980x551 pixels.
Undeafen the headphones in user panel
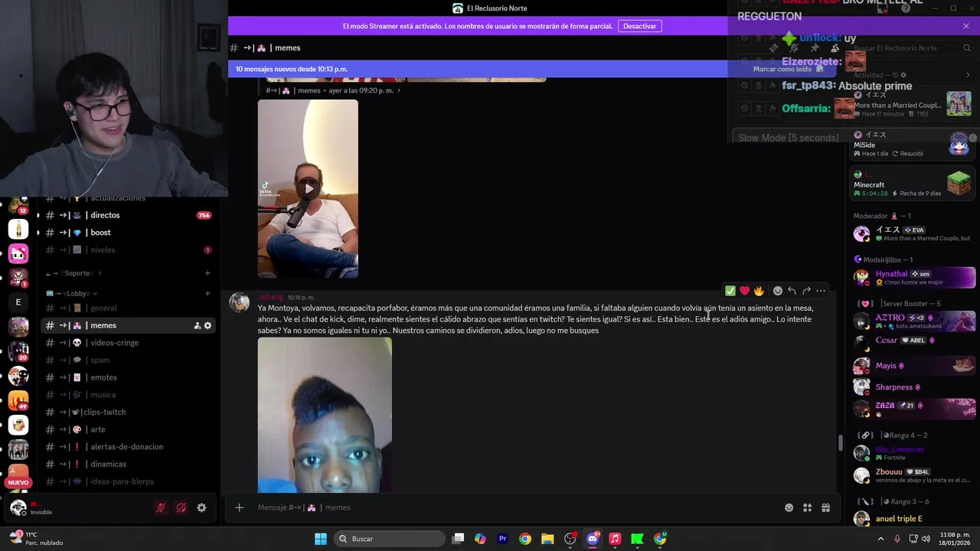[x=181, y=507]
